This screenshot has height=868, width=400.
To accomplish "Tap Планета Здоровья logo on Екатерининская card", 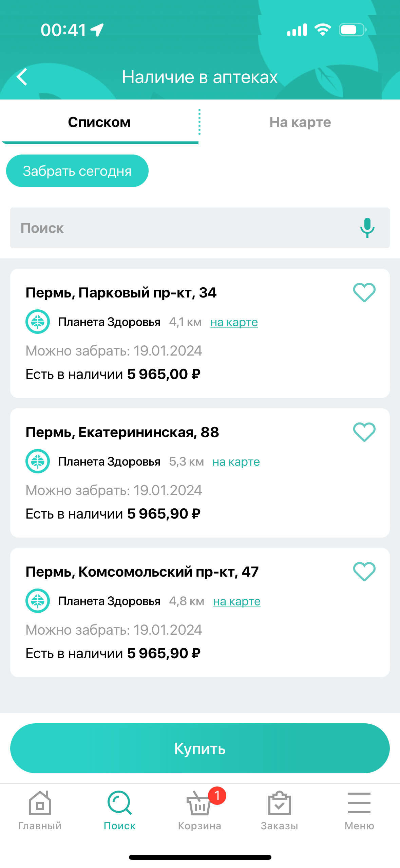I will [38, 461].
